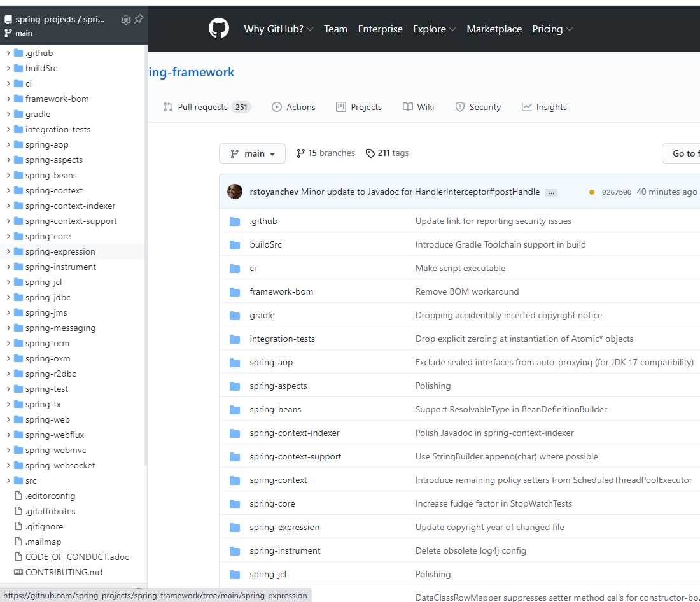Screen dimensions: 700x602
Task: Expand the buildSrc folder in sidebar tree
Action: [x=8, y=68]
